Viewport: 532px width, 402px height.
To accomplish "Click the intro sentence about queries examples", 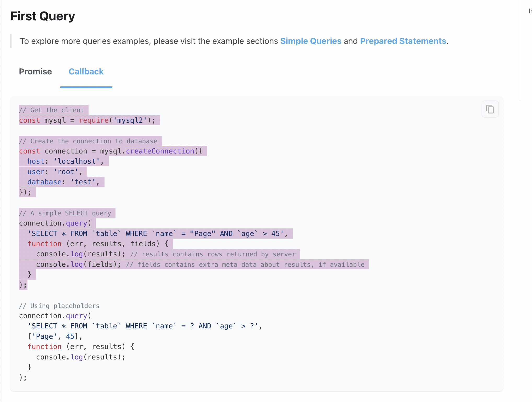I will [x=149, y=41].
